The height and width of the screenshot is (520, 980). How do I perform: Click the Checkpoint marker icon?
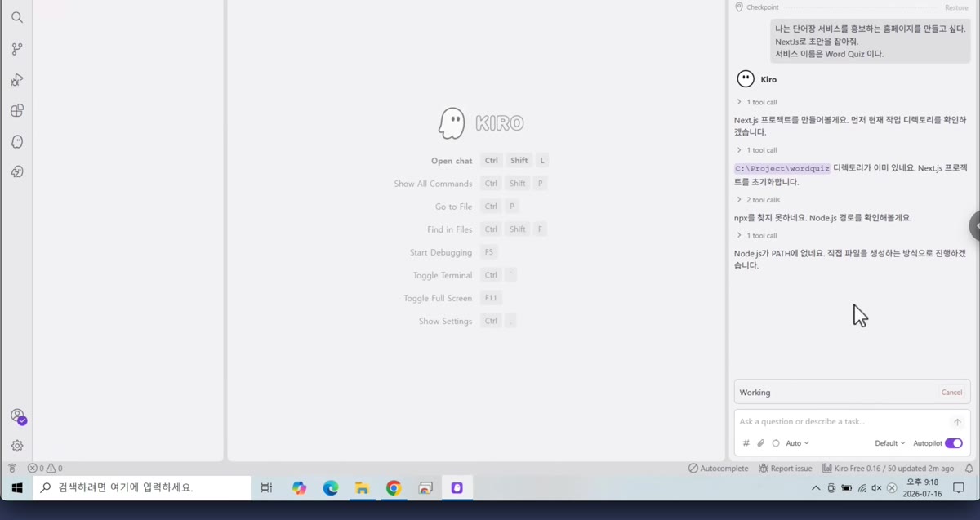(x=739, y=7)
